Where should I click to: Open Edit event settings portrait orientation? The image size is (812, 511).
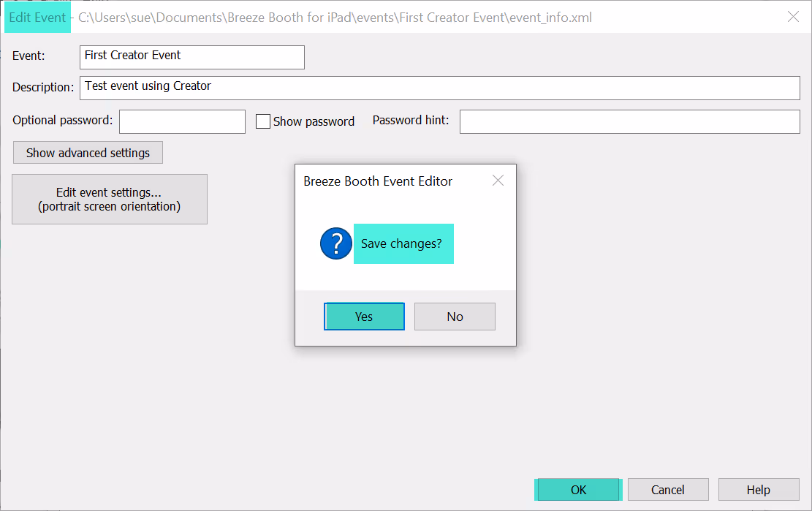110,200
